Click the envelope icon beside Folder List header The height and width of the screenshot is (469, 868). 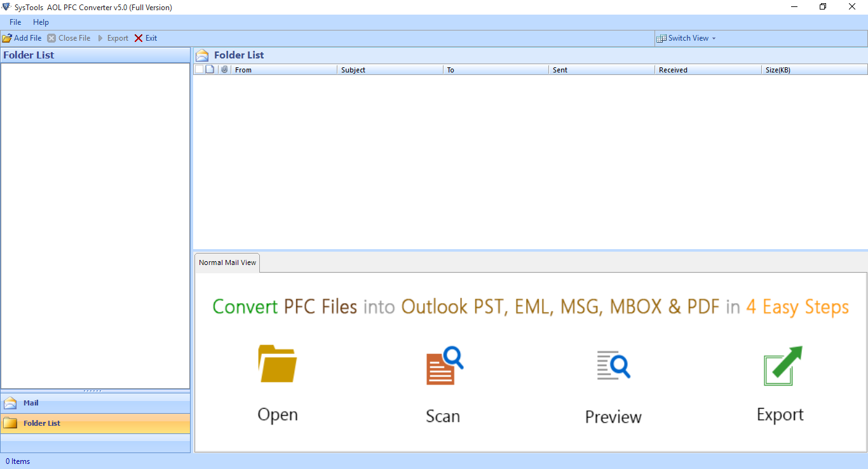[x=202, y=55]
